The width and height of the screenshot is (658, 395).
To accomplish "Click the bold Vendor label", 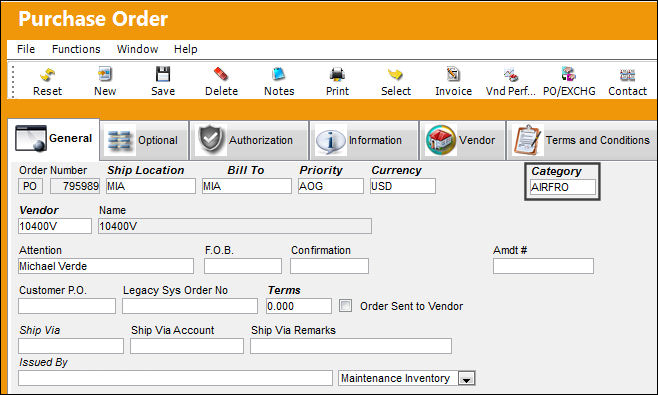I will pyautogui.click(x=39, y=210).
